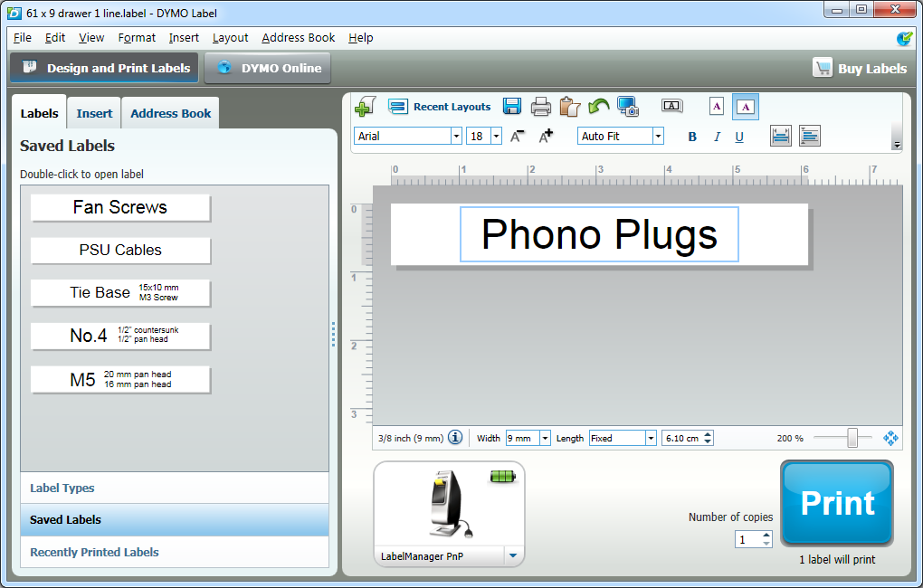923x588 pixels.
Task: Expand Recently Printed Labels section
Action: 175,552
